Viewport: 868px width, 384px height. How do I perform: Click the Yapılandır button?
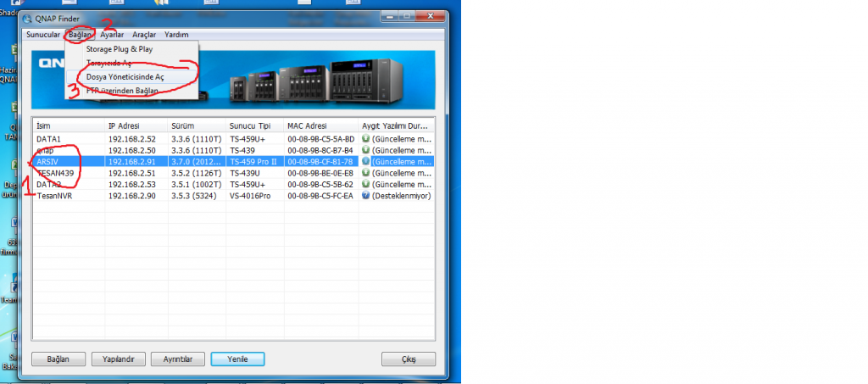tap(118, 359)
